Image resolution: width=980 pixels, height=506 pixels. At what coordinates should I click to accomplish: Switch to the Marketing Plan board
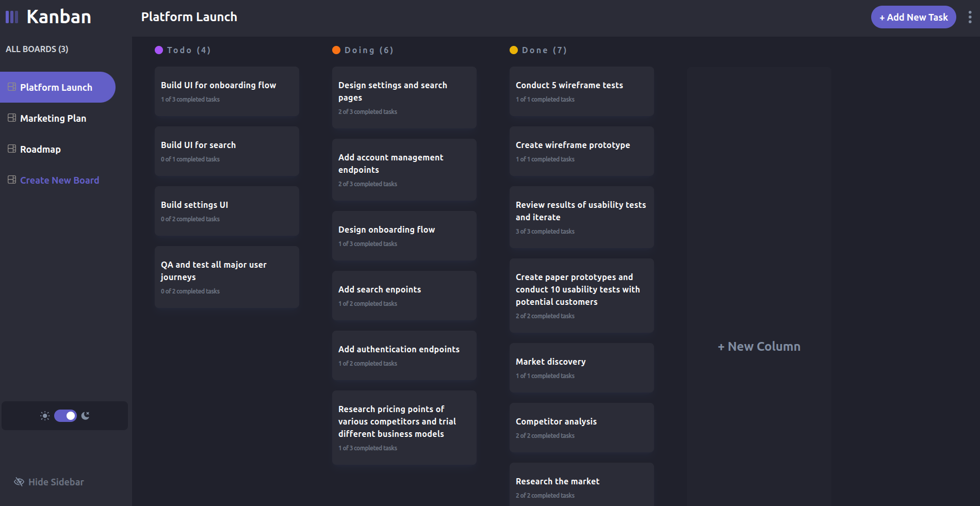click(x=53, y=118)
